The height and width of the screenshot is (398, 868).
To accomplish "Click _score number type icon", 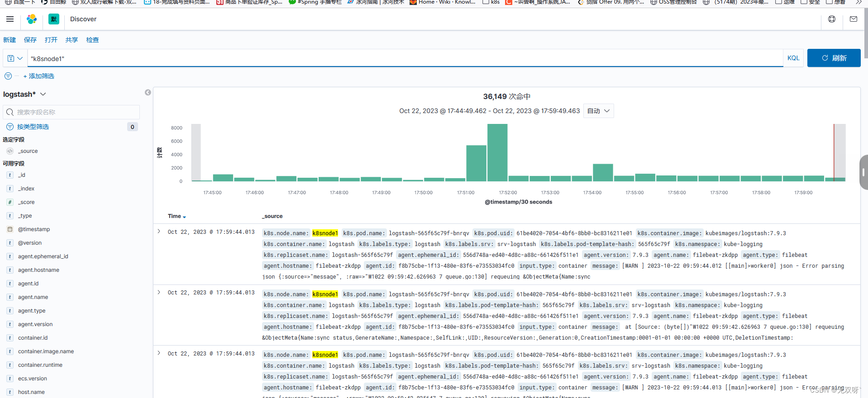I will point(10,202).
